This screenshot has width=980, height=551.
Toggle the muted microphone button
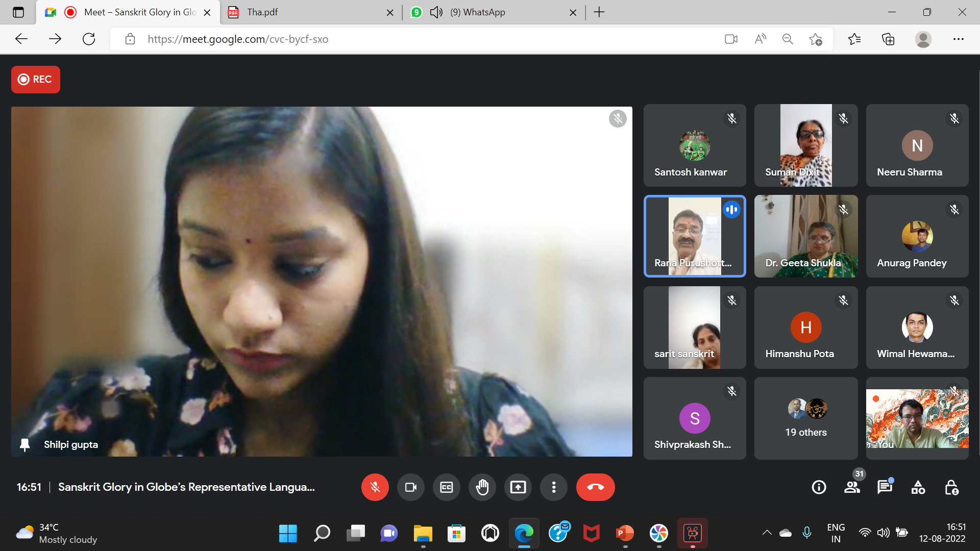pyautogui.click(x=375, y=487)
